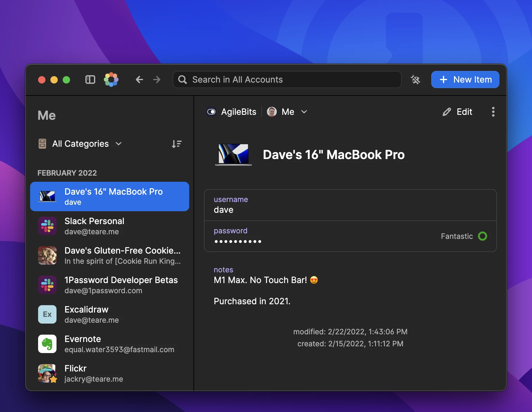
Task: Go back with the left arrow
Action: point(139,80)
